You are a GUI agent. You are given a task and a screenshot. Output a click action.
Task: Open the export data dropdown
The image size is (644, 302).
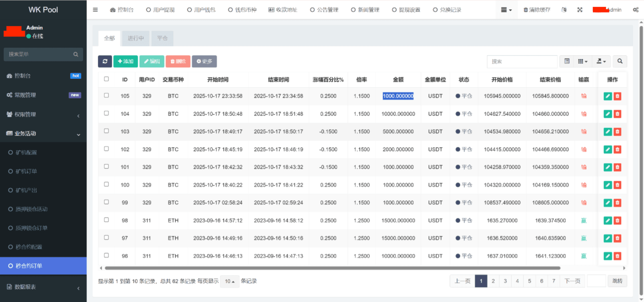coord(601,61)
